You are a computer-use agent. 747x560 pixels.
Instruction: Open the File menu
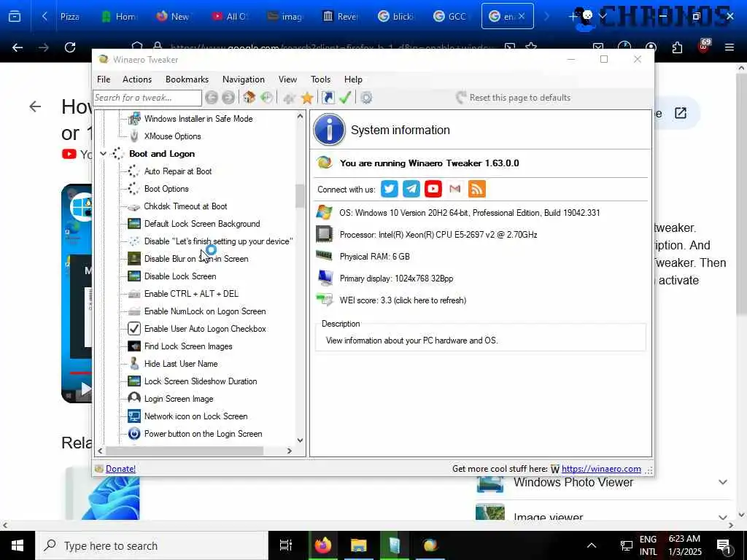104,79
